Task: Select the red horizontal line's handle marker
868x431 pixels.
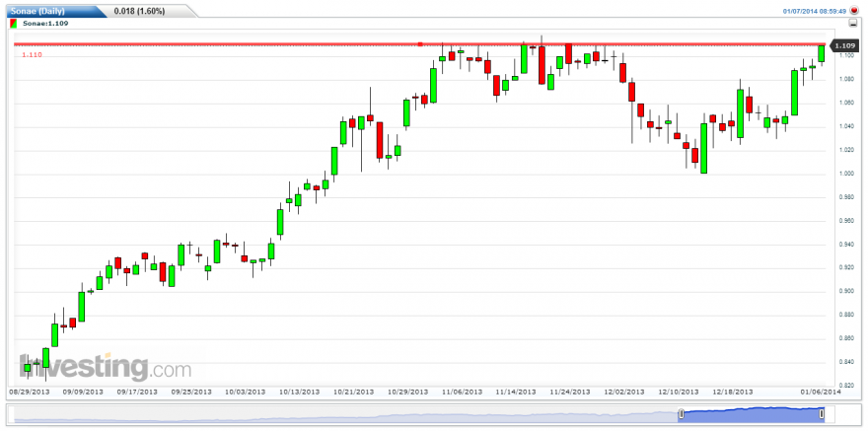Action: point(420,43)
